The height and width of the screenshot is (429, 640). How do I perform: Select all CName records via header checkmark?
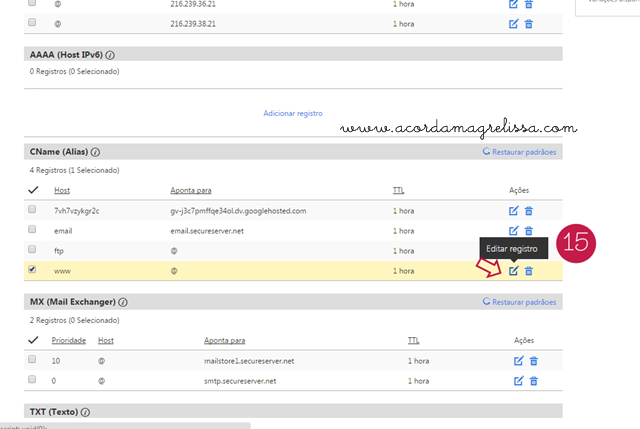(x=33, y=190)
